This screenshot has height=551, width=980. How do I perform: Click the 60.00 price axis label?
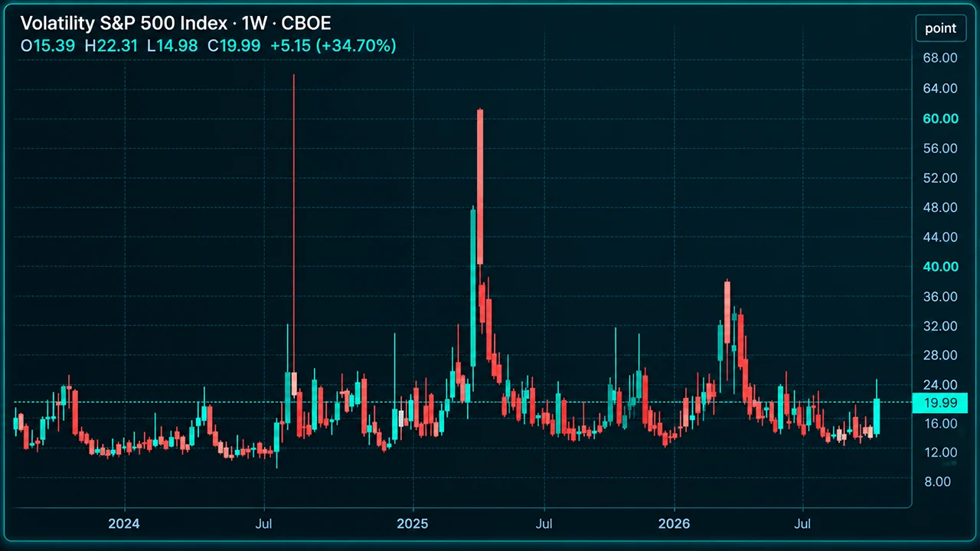939,119
